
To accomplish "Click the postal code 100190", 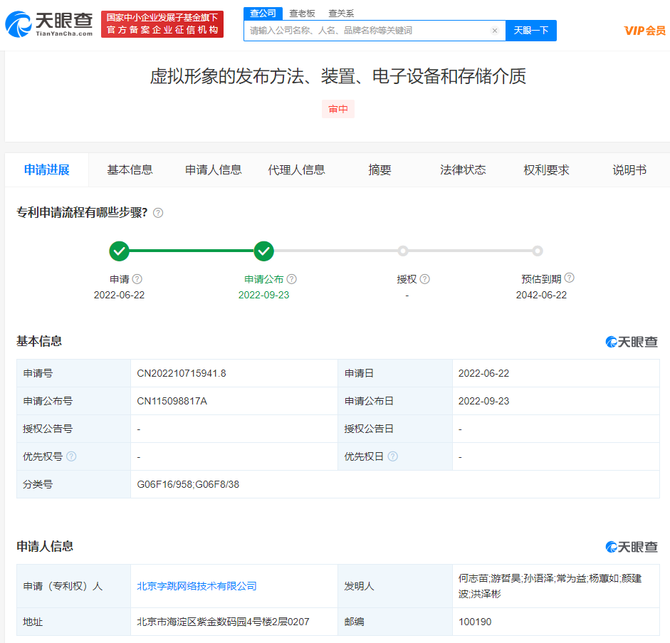I will tap(475, 622).
